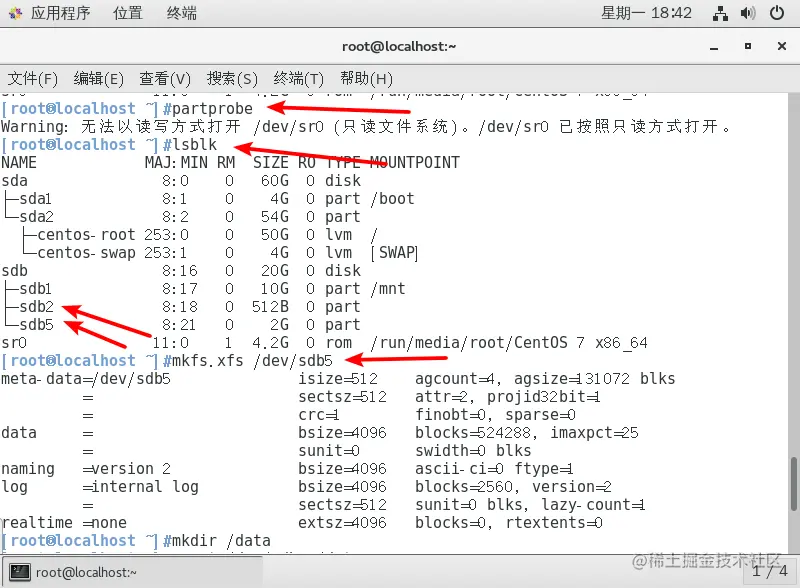Click the centos-root lvm row name
This screenshot has height=588, width=800.
(x=86, y=235)
